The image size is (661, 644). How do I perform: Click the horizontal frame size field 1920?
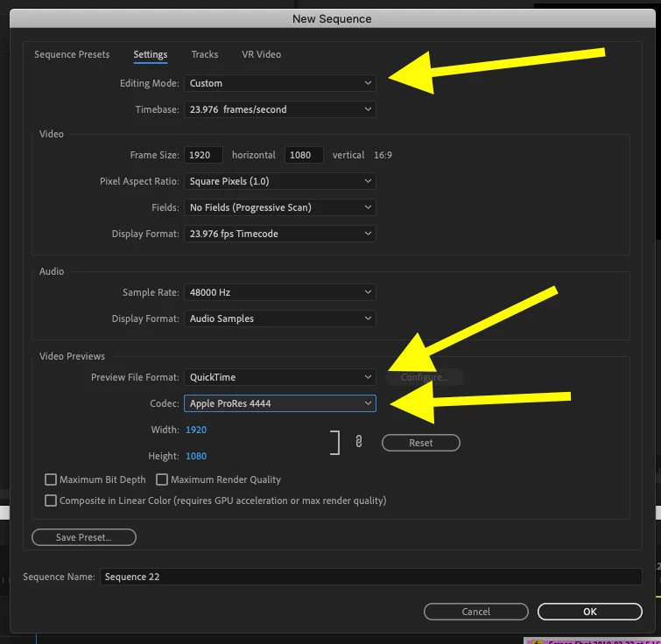tap(203, 155)
